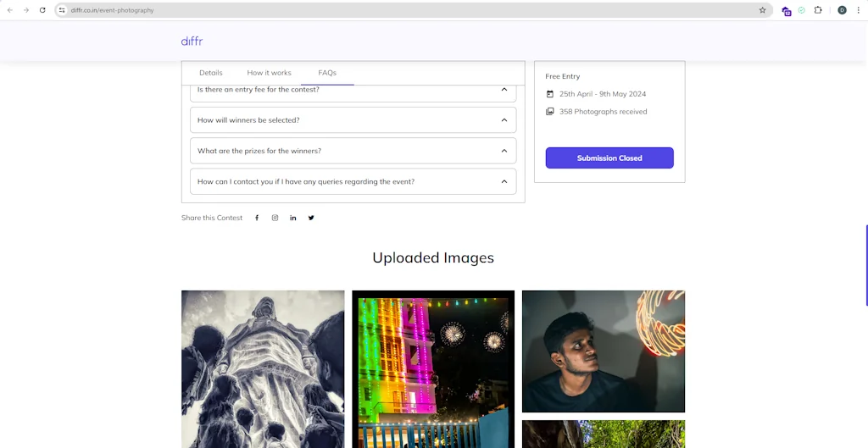Image resolution: width=868 pixels, height=448 pixels.
Task: Click the browser back arrow
Action: click(x=10, y=10)
